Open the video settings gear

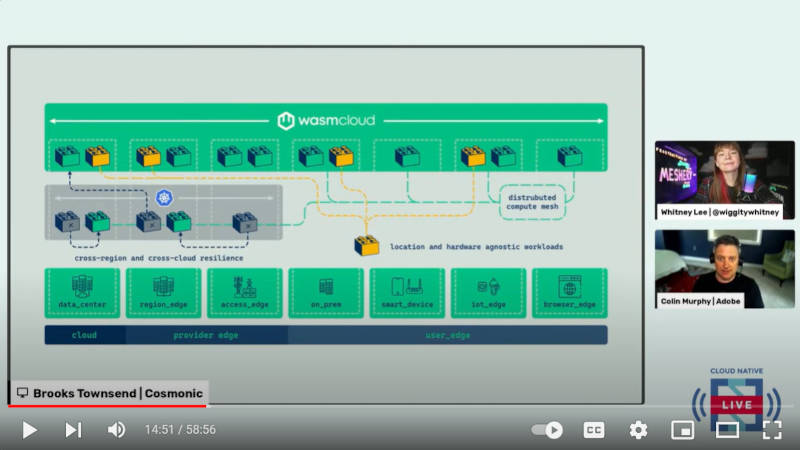point(638,430)
